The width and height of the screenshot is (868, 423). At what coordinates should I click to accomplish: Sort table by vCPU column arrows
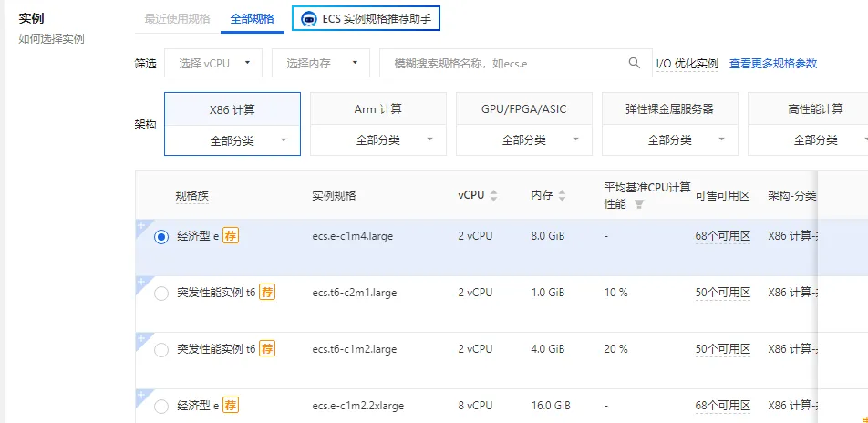pos(494,195)
